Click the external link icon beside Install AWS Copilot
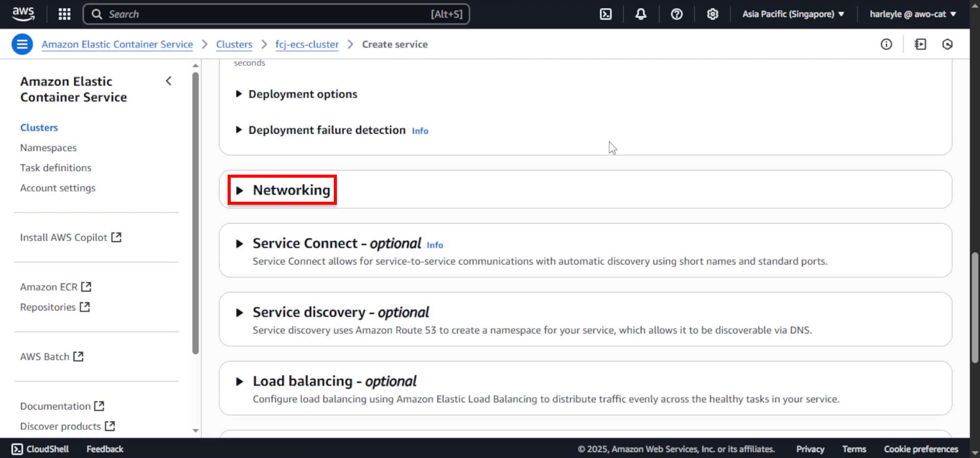 click(116, 237)
